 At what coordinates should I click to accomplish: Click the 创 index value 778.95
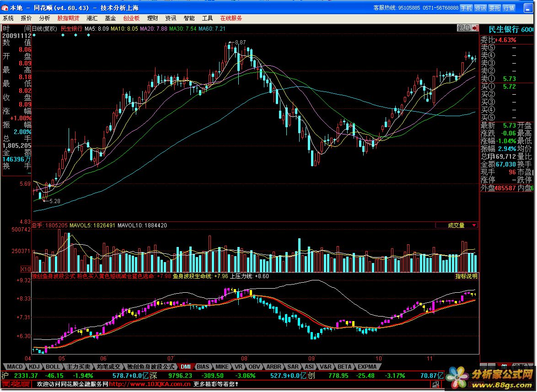338,376
